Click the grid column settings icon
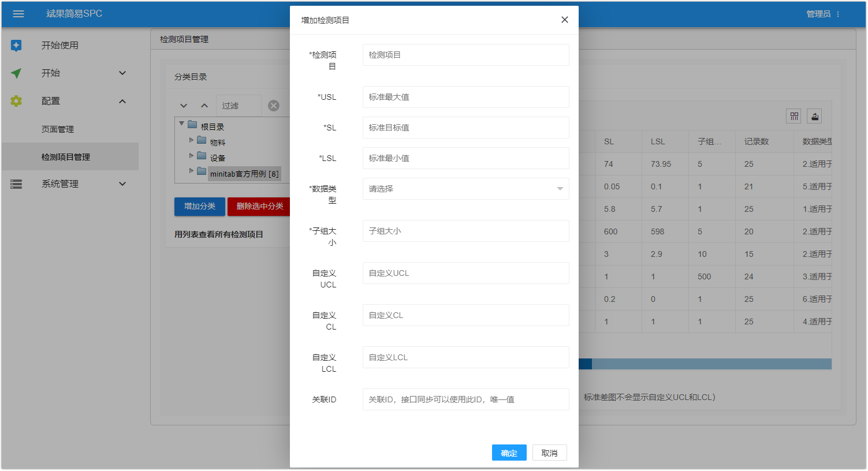868x471 pixels. tap(794, 117)
